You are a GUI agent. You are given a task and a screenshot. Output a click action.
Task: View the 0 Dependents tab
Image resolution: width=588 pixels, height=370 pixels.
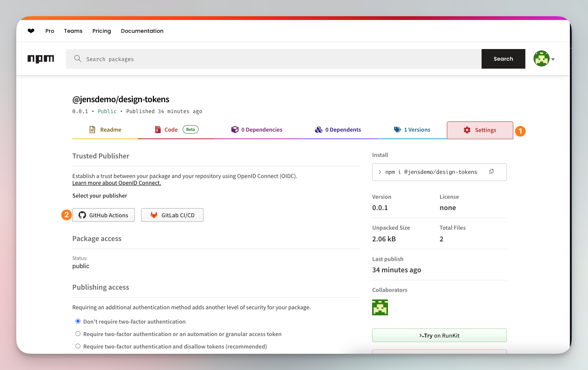point(338,130)
